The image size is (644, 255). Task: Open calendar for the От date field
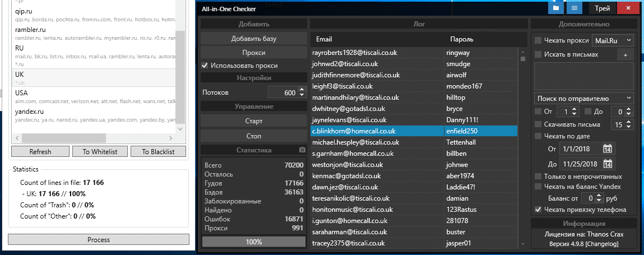(x=608, y=149)
